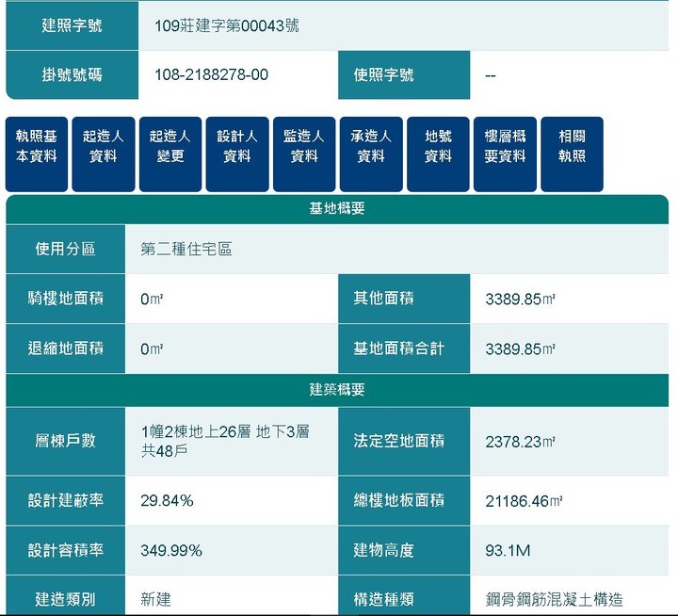Select building height 93.1M
The width and height of the screenshot is (678, 616).
pos(508,551)
